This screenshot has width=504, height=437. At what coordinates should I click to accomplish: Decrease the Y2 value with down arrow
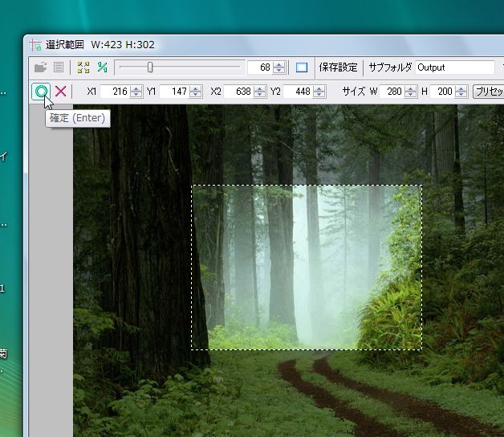(x=319, y=95)
